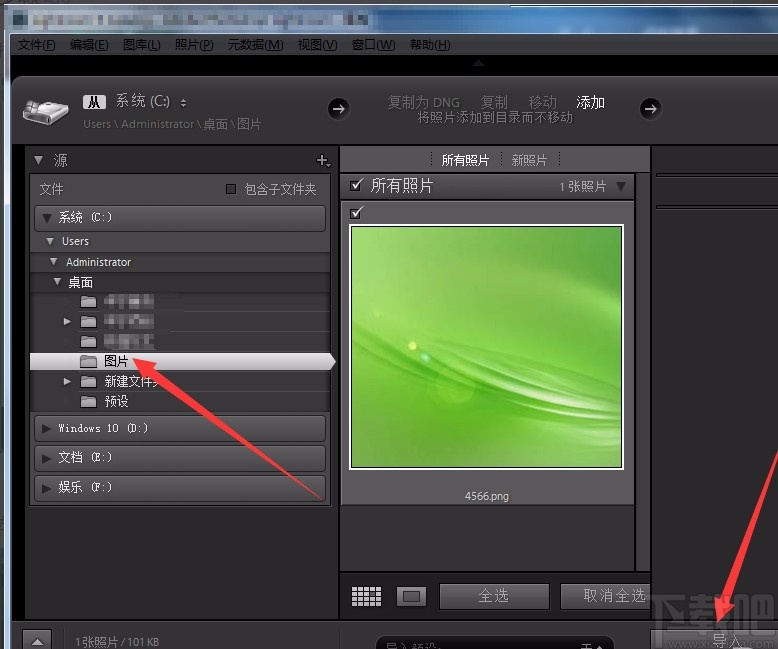
Task: Choose 添加 import mode
Action: pyautogui.click(x=590, y=102)
